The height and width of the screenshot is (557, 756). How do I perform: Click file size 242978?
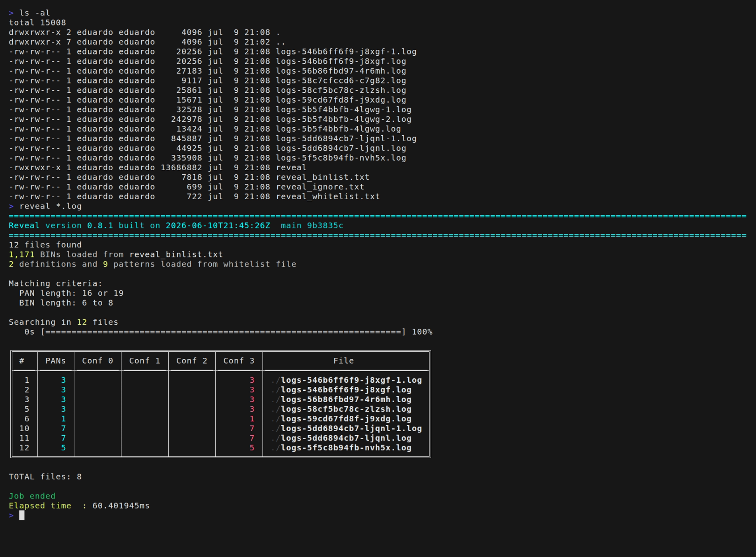tap(187, 119)
